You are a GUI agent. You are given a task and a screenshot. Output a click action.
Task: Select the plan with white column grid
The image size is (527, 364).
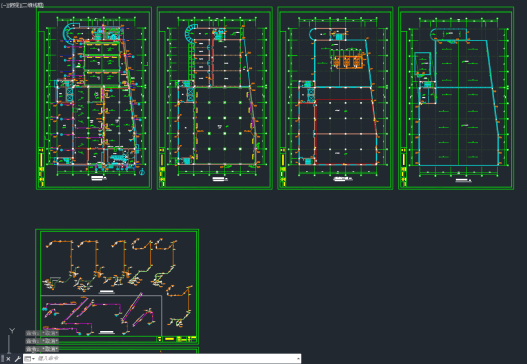[215, 98]
